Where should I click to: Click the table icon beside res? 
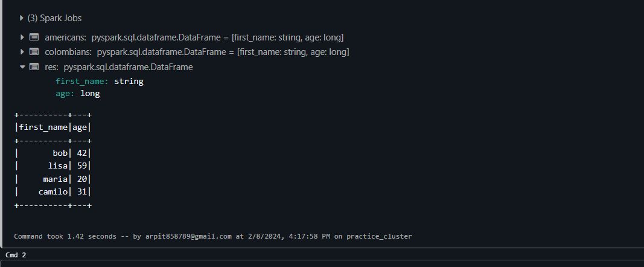pos(34,66)
